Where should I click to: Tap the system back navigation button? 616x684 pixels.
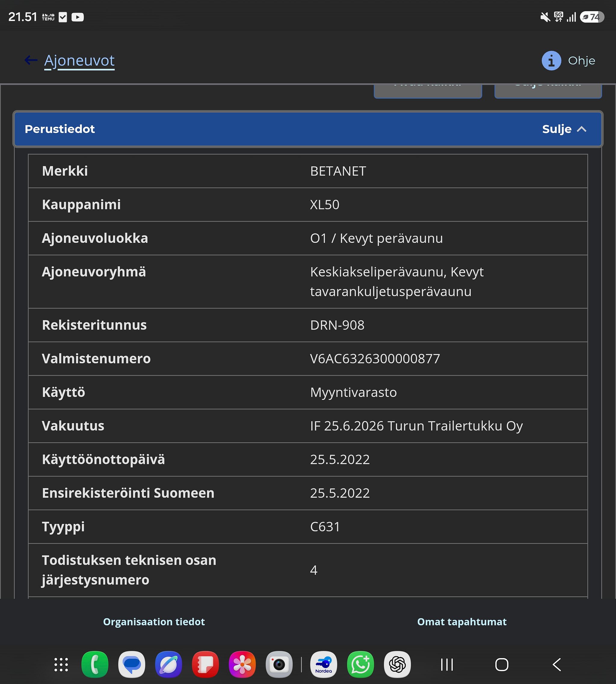tap(557, 665)
